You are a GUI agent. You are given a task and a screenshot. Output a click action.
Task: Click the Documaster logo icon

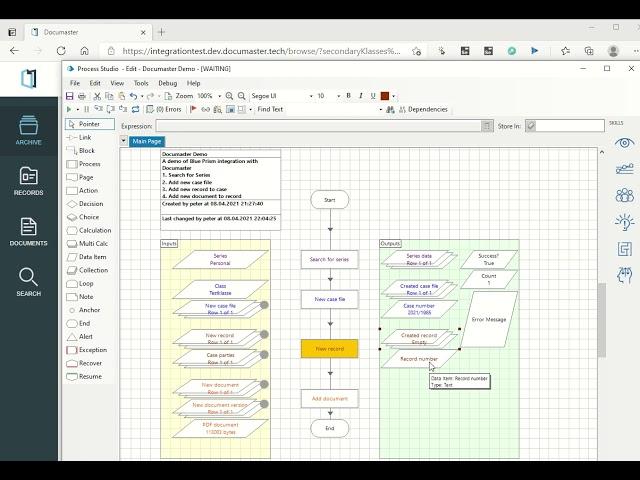pyautogui.click(x=29, y=79)
